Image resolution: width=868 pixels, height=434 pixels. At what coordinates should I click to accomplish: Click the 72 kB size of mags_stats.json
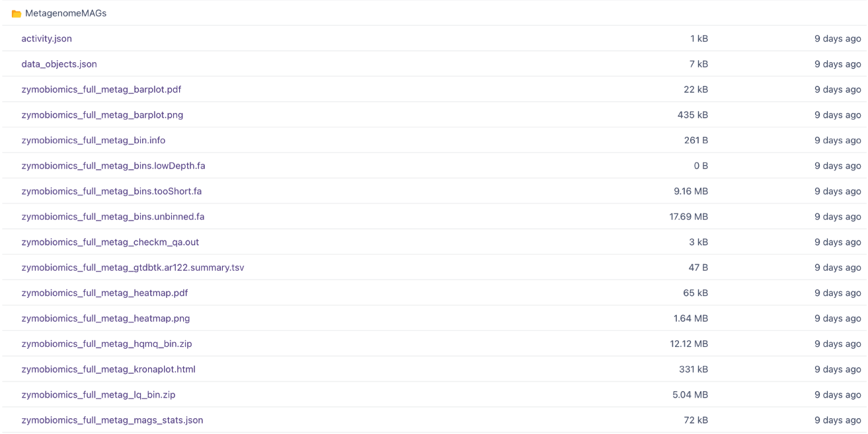(x=695, y=420)
